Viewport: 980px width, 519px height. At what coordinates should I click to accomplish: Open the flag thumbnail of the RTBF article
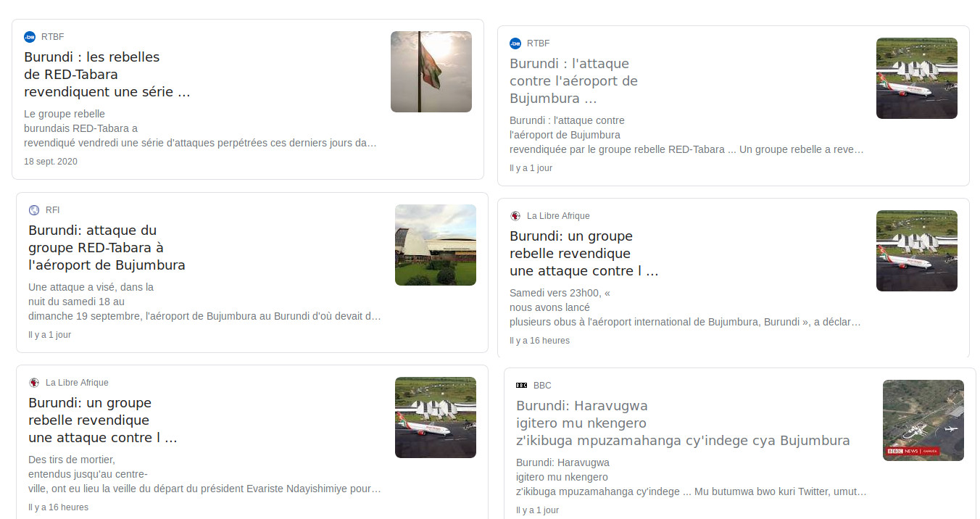(x=431, y=72)
